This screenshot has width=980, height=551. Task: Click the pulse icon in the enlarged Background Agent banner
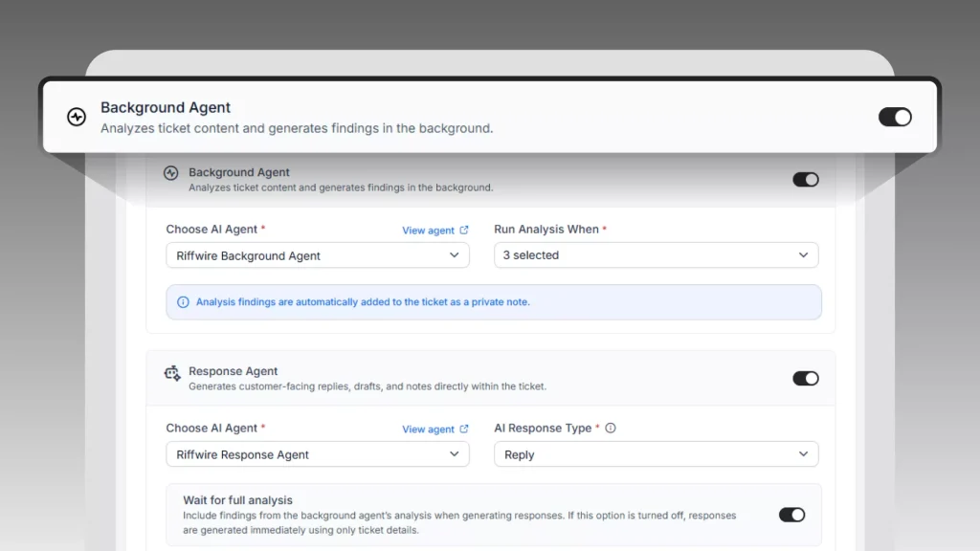pyautogui.click(x=77, y=117)
